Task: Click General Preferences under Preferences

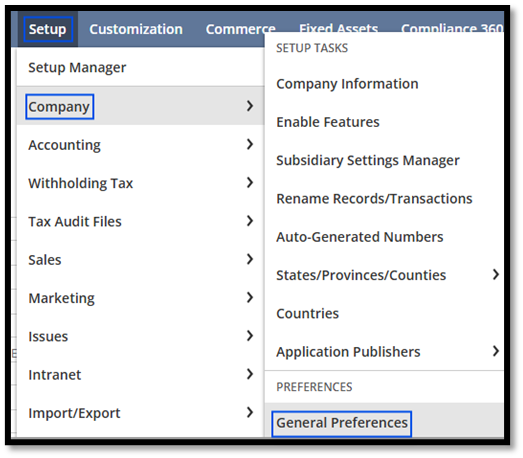Action: (x=342, y=423)
